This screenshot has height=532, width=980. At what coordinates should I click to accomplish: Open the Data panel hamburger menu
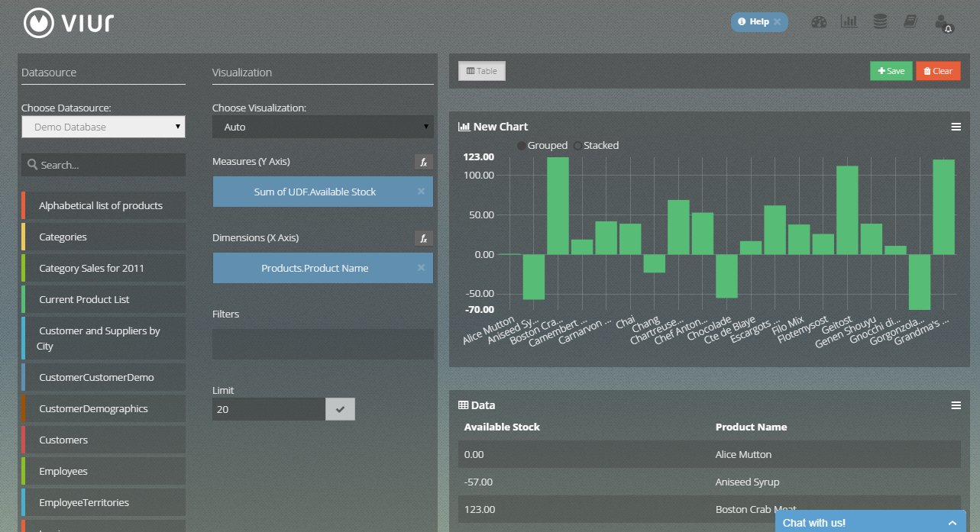coord(956,405)
